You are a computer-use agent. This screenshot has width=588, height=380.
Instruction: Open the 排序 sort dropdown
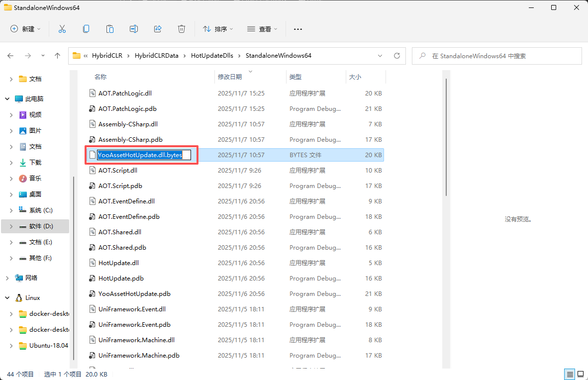(218, 29)
